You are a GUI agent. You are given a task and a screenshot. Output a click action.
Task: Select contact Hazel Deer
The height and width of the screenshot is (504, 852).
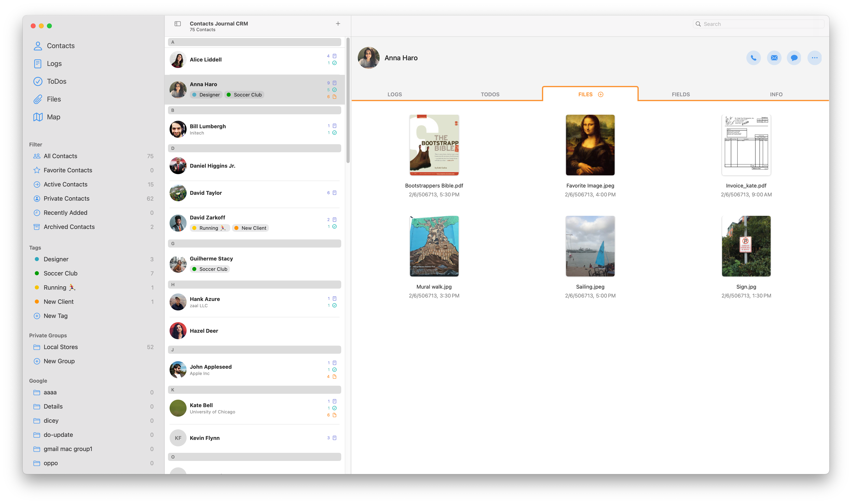pyautogui.click(x=255, y=331)
